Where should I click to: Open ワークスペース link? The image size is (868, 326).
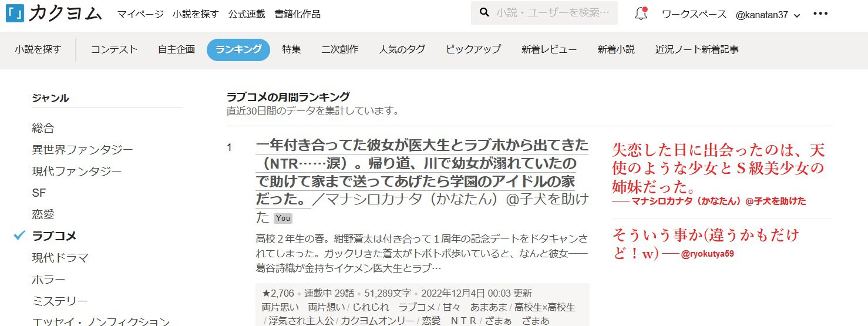tap(694, 14)
